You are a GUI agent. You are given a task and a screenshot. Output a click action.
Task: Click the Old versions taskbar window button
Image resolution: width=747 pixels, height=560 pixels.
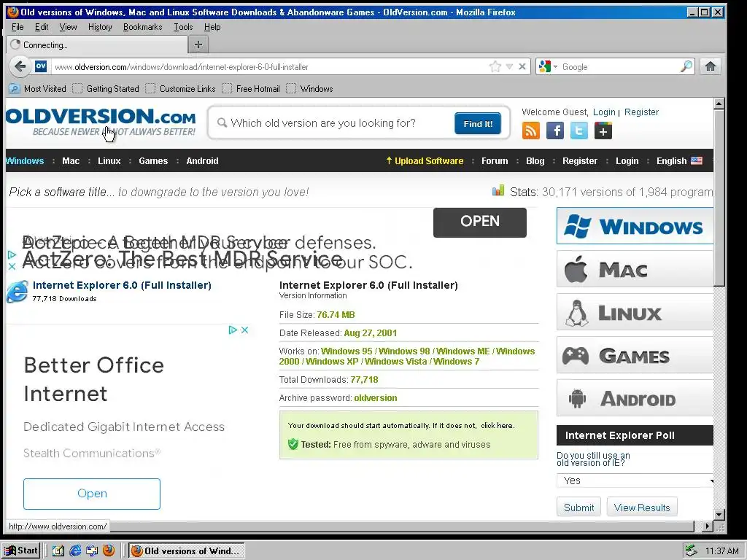coord(186,551)
